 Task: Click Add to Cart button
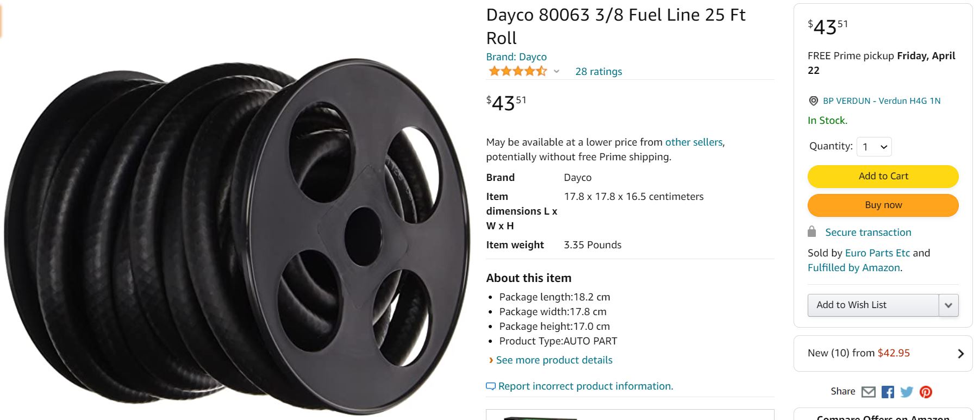tap(883, 177)
